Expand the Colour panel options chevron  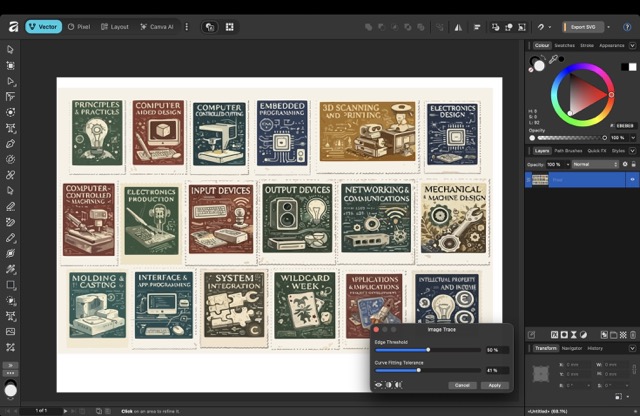(632, 45)
